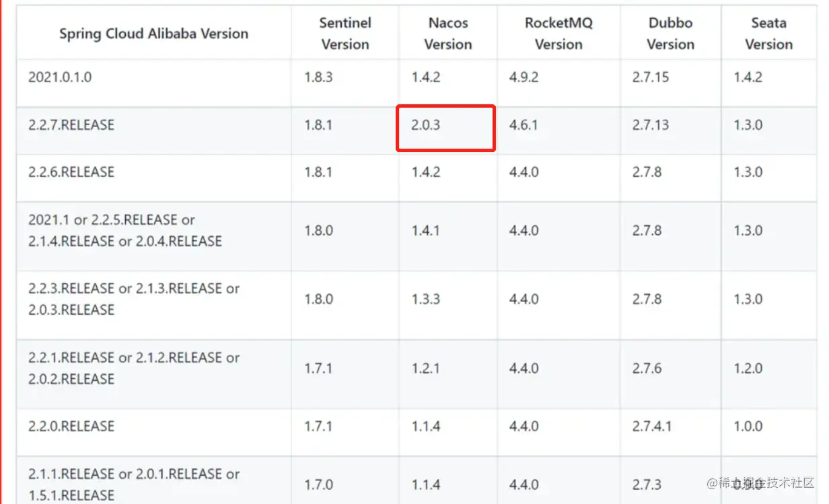Viewport: 829px width, 504px height.
Task: Select Sentinel 1.8.1 in the 2.2.6.RELEASE row
Action: point(345,178)
